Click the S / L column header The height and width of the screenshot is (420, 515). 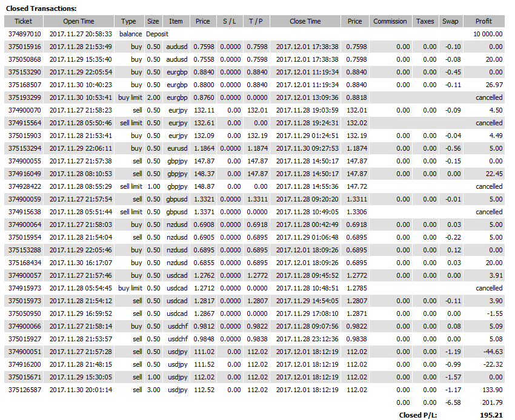230,21
